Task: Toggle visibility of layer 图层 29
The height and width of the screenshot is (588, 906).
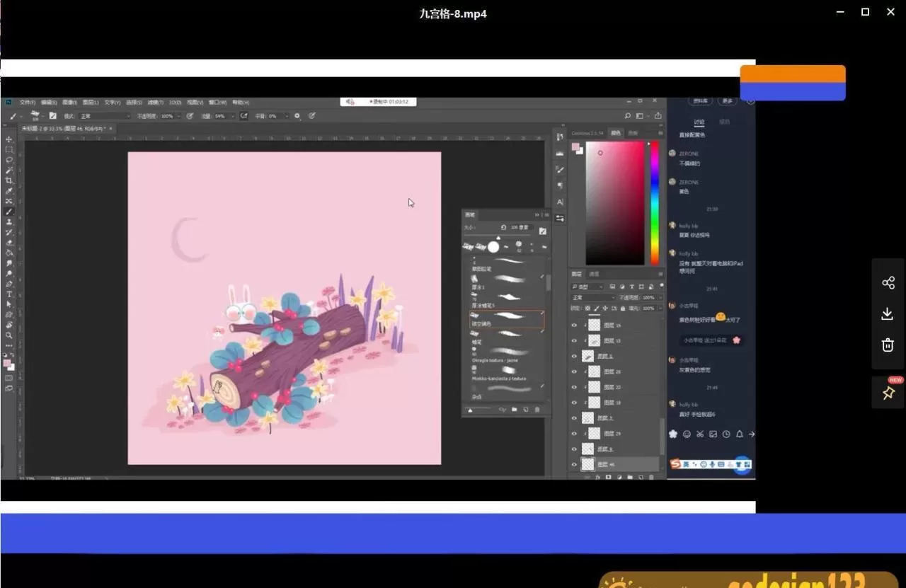Action: 574,434
